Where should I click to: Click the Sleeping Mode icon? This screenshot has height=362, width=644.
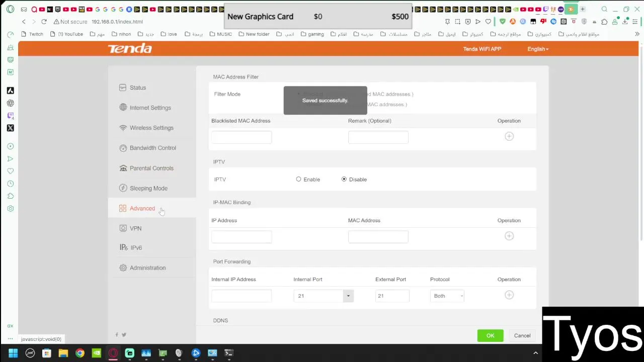[x=123, y=188]
